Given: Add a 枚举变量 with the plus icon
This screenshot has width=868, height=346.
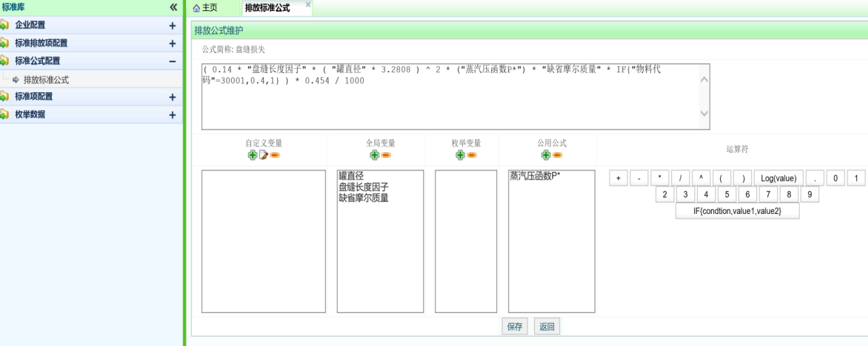Looking at the screenshot, I should [x=460, y=155].
